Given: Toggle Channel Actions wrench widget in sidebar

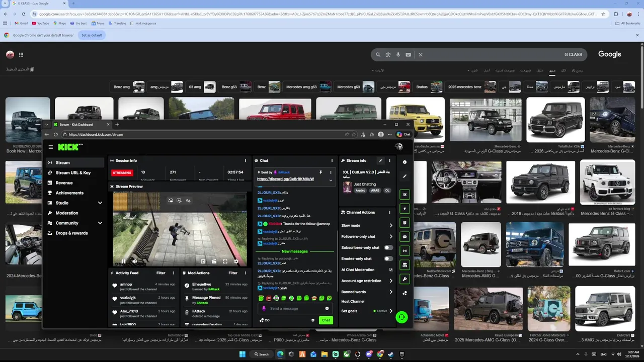Looking at the screenshot, I should pos(405,279).
